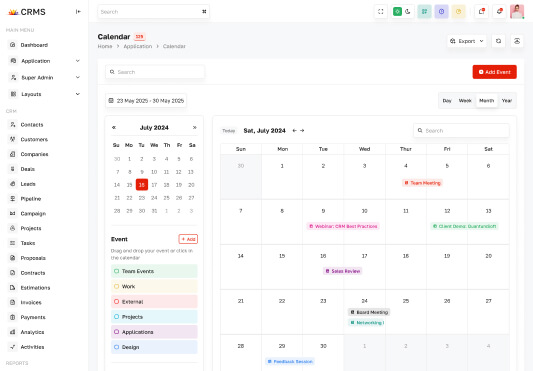Image resolution: width=533 pixels, height=371 pixels.
Task: Select the External event category
Action: (154, 302)
